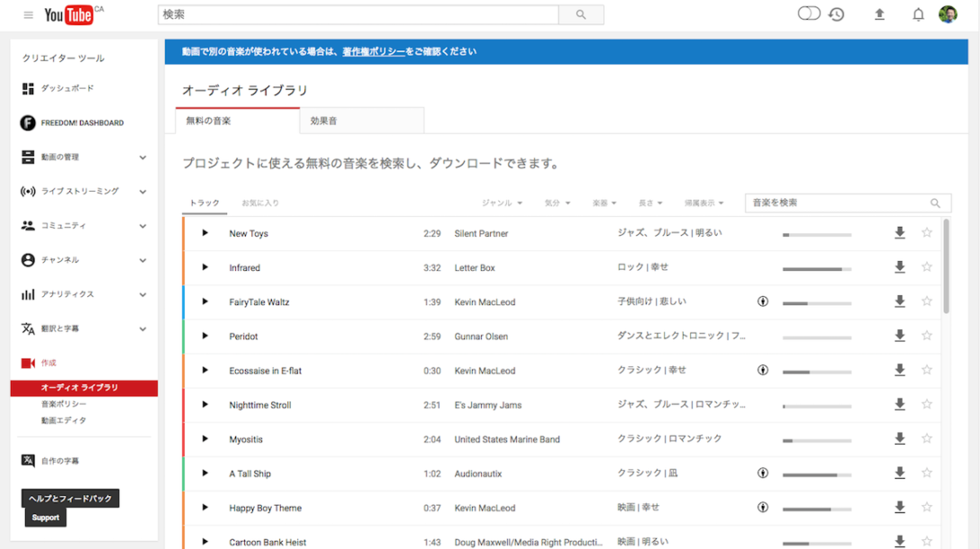
Task: Open the 著作権ポリシー link
Action: [374, 52]
